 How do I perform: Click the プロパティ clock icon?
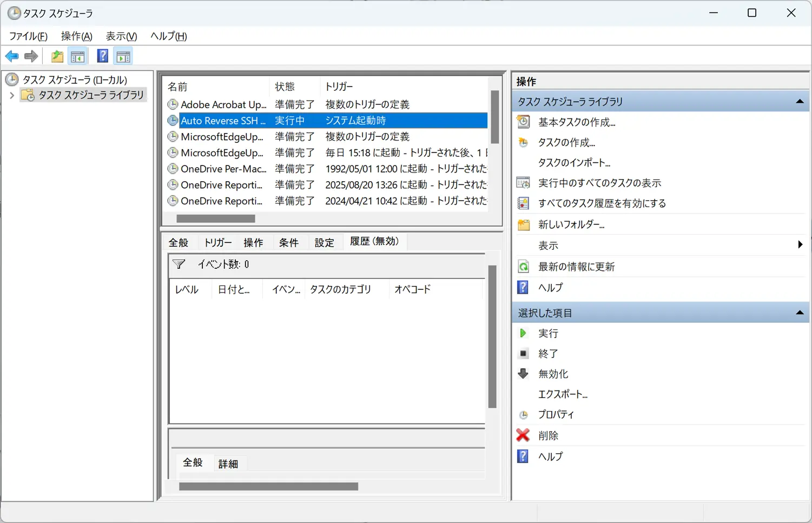(523, 415)
